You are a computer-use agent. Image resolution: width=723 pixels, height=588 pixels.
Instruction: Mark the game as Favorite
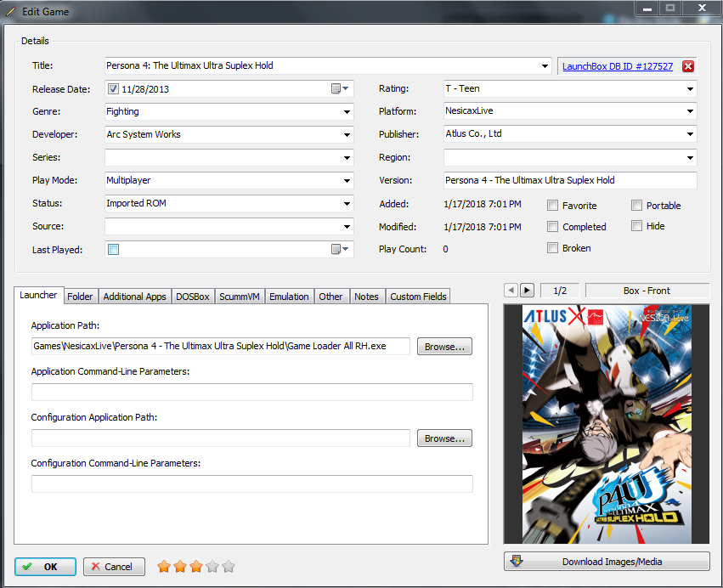point(552,206)
